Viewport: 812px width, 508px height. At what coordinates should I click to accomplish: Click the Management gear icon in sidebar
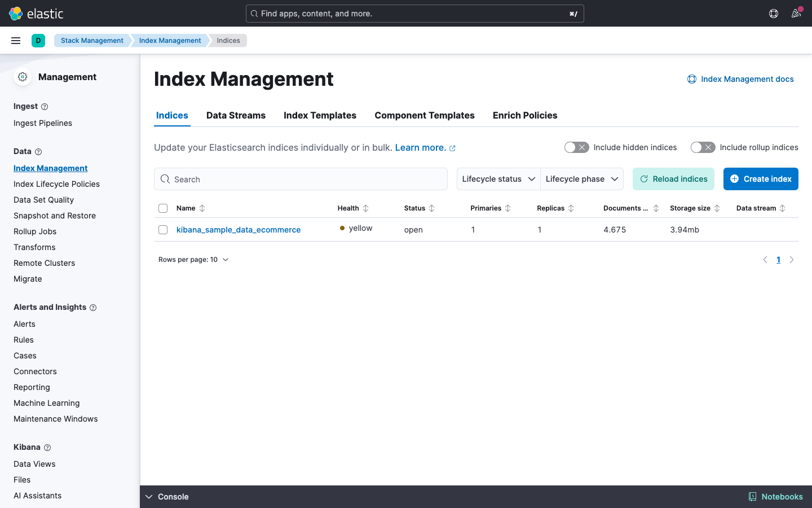(23, 77)
